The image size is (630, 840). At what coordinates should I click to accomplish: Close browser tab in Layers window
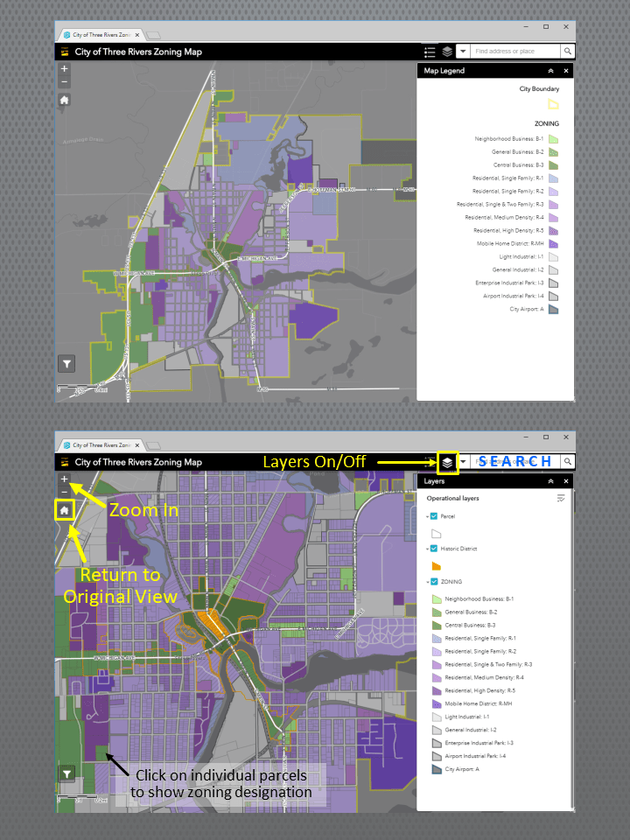137,445
